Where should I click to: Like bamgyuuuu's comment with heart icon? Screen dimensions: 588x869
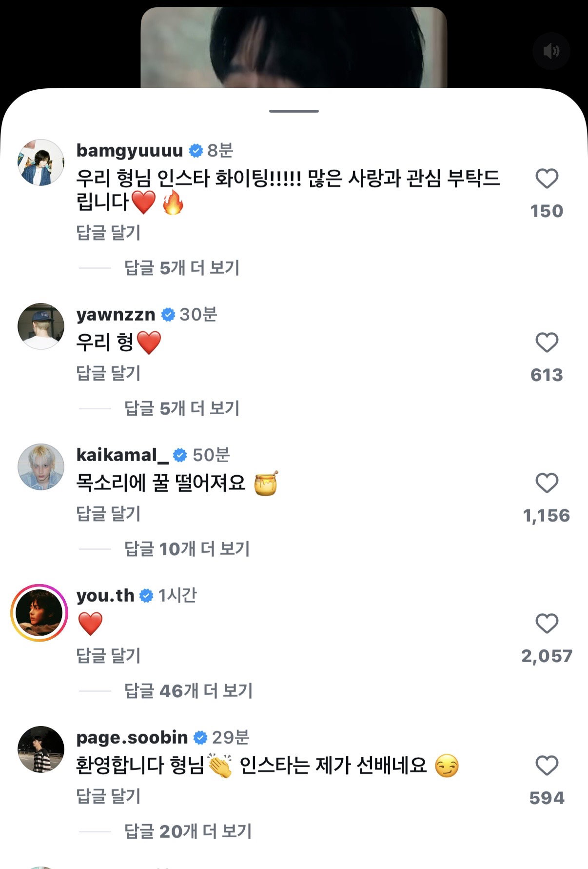point(547,179)
